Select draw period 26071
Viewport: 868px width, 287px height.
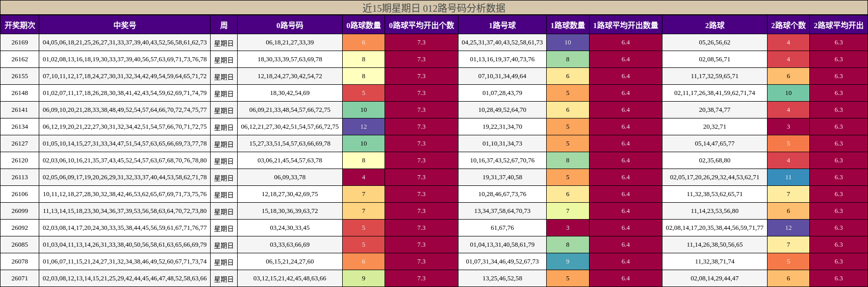tap(20, 278)
